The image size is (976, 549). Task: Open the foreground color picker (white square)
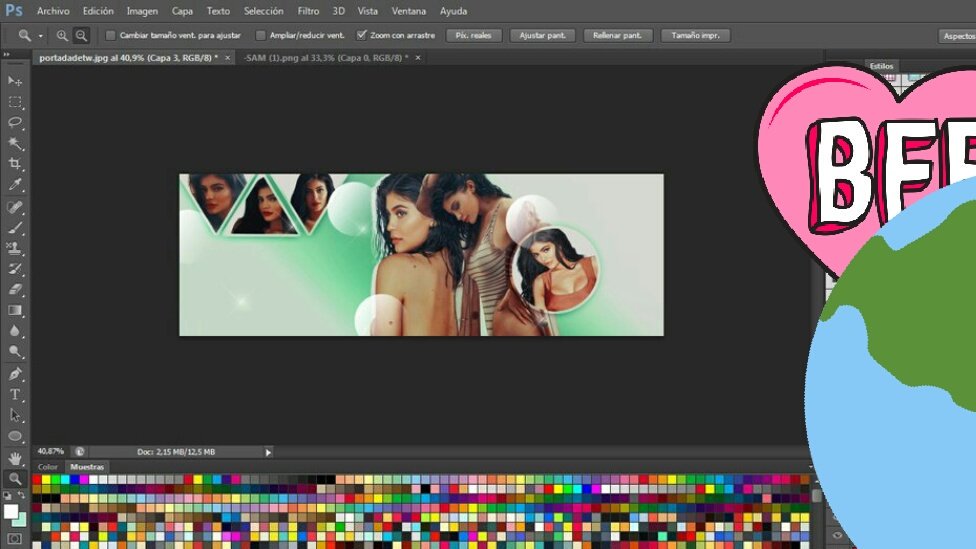(x=9, y=511)
